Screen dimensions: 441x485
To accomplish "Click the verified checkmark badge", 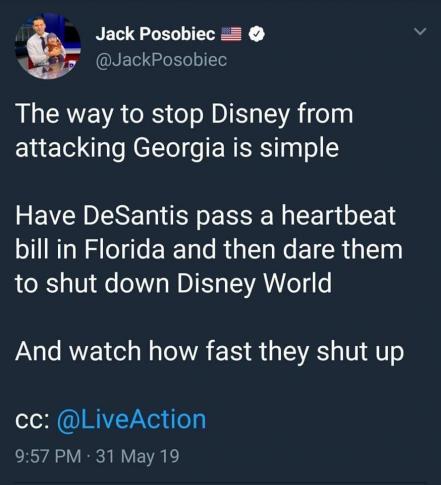I will [257, 34].
